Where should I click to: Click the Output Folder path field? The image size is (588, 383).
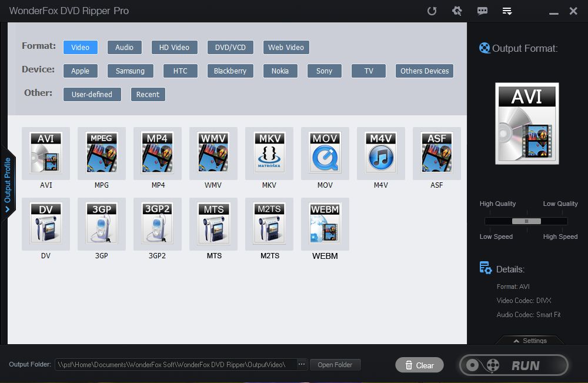175,365
